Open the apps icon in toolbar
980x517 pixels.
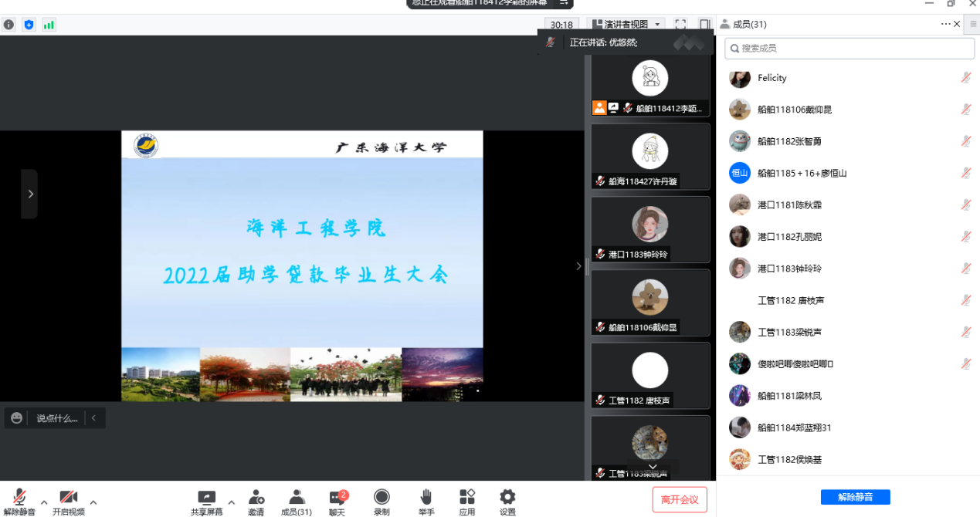tap(466, 498)
